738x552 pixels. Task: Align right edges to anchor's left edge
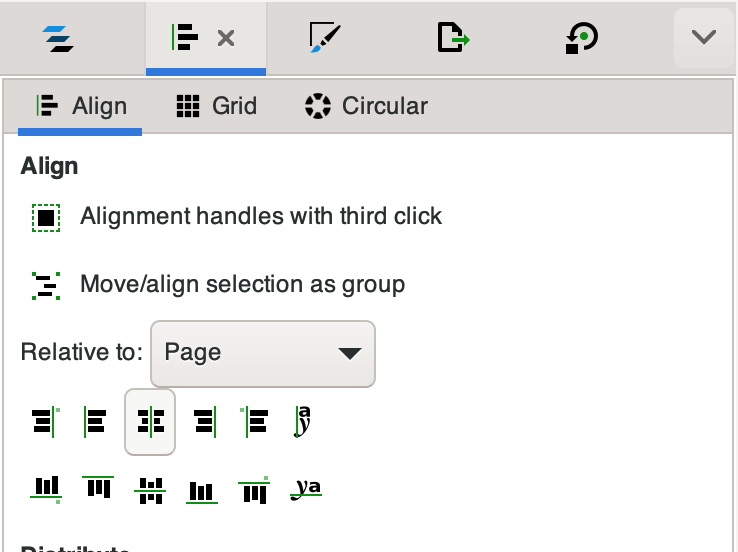46,422
